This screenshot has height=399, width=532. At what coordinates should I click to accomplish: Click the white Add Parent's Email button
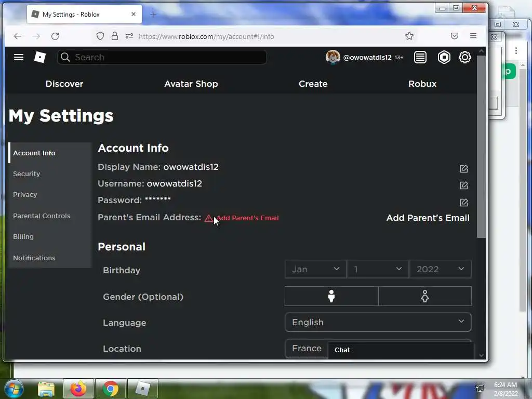pos(428,218)
